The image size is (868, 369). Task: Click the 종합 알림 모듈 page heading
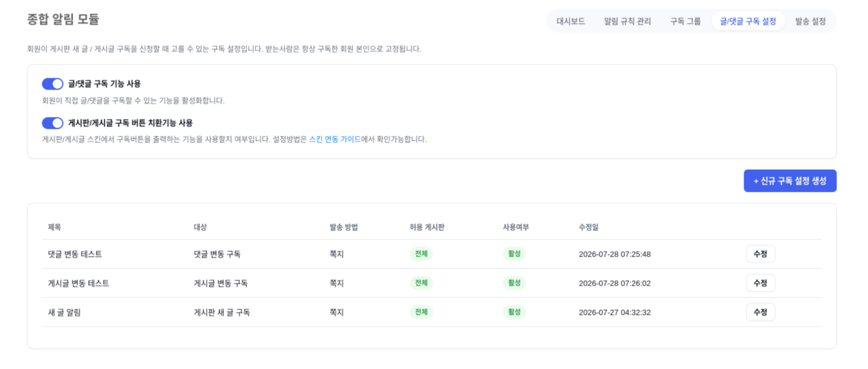pos(63,19)
